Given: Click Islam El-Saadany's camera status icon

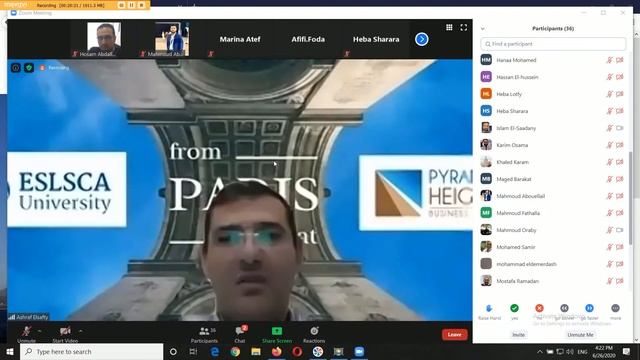Looking at the screenshot, I should [x=620, y=128].
